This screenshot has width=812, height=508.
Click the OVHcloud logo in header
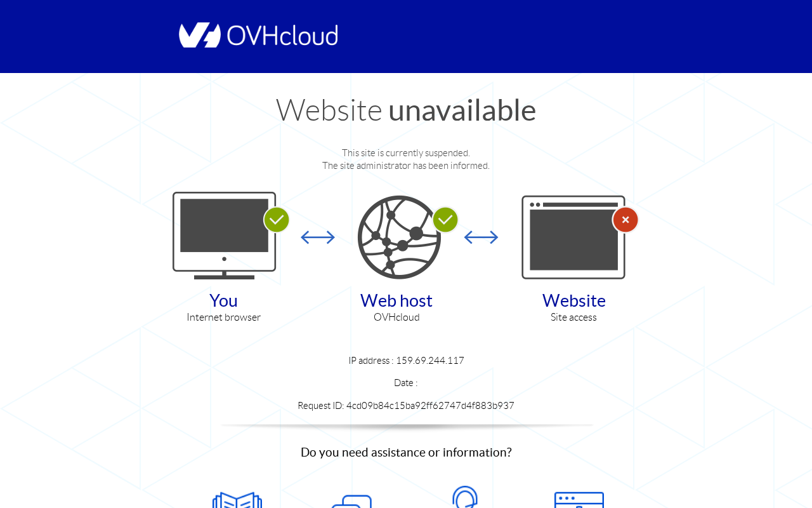258,35
